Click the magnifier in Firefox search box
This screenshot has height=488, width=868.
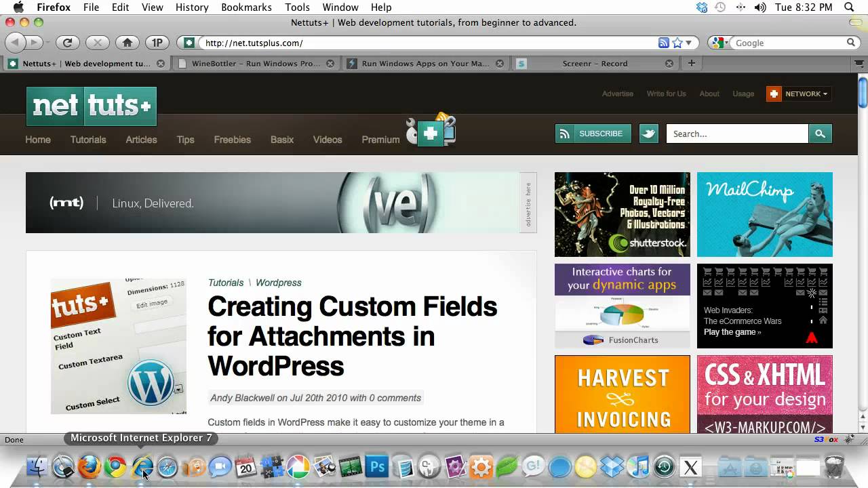coord(851,43)
